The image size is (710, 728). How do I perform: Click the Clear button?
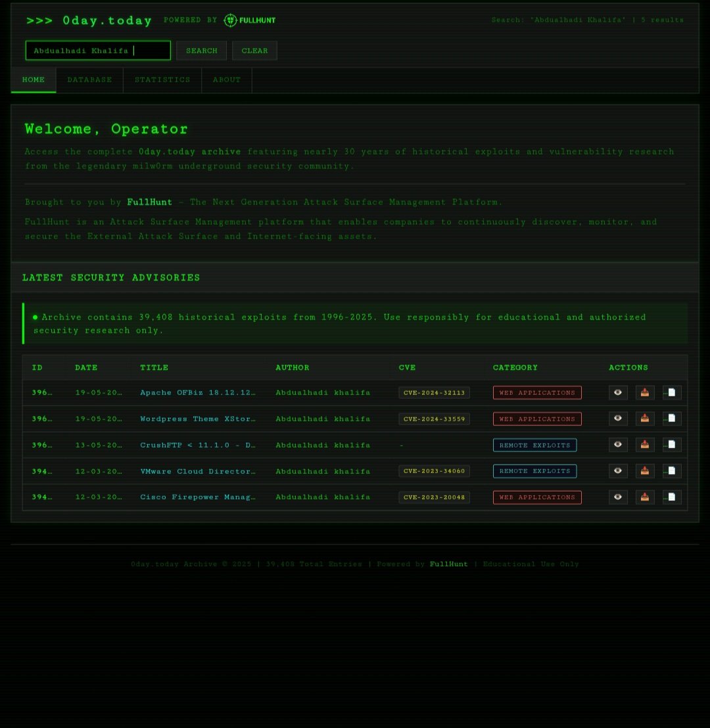pos(254,51)
